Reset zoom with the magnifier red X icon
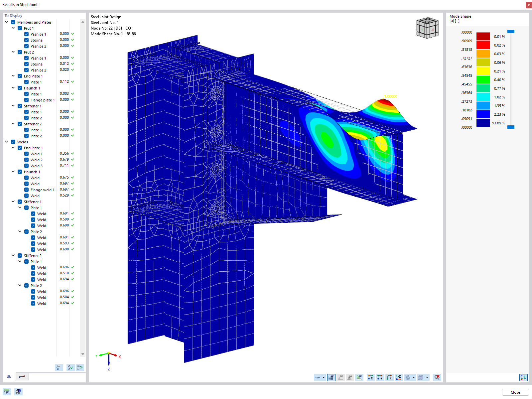Screen dimensions: 532x399 click(437, 377)
